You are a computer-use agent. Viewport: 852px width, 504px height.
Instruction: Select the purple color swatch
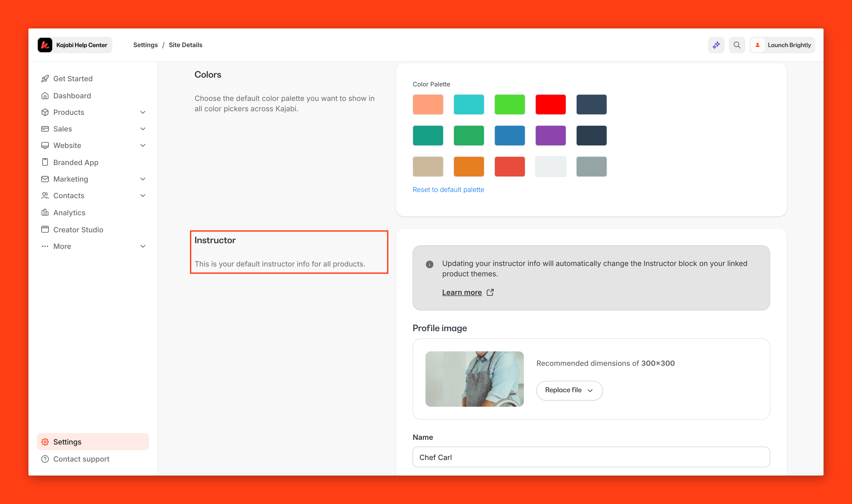coord(550,135)
